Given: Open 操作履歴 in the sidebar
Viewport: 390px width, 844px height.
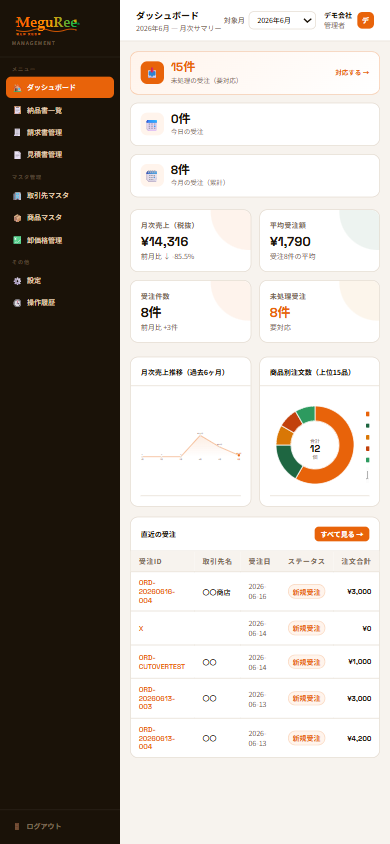Looking at the screenshot, I should coord(60,303).
